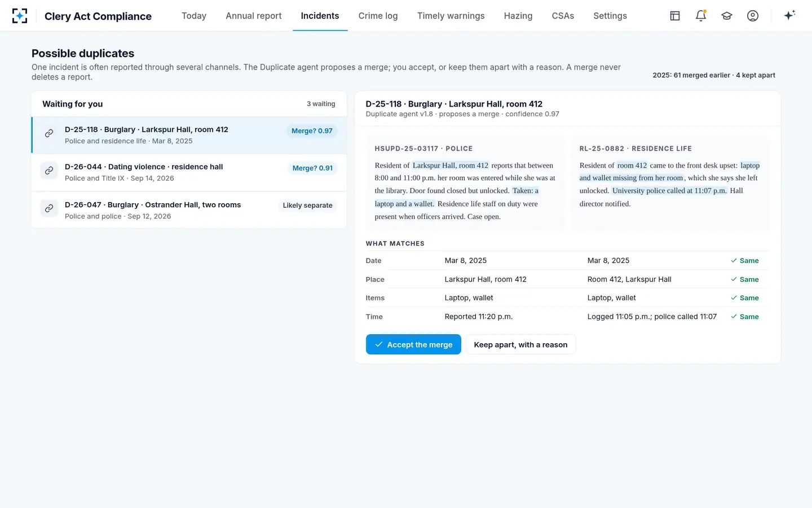The width and height of the screenshot is (812, 508).
Task: Click the Reported 11:20 p.m. value
Action: [x=479, y=317]
